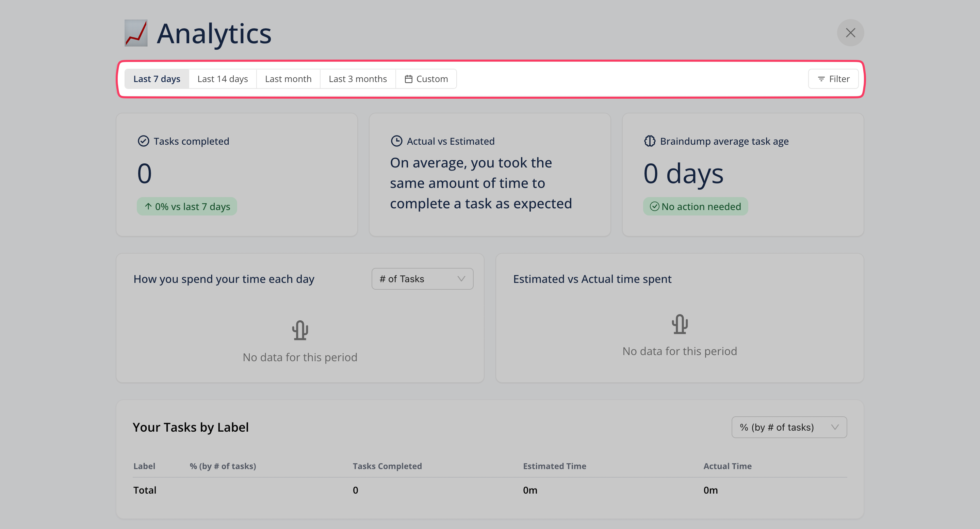Screen dimensions: 980x529
Task: Click the Tasks completed checkmark icon
Action: pos(143,141)
